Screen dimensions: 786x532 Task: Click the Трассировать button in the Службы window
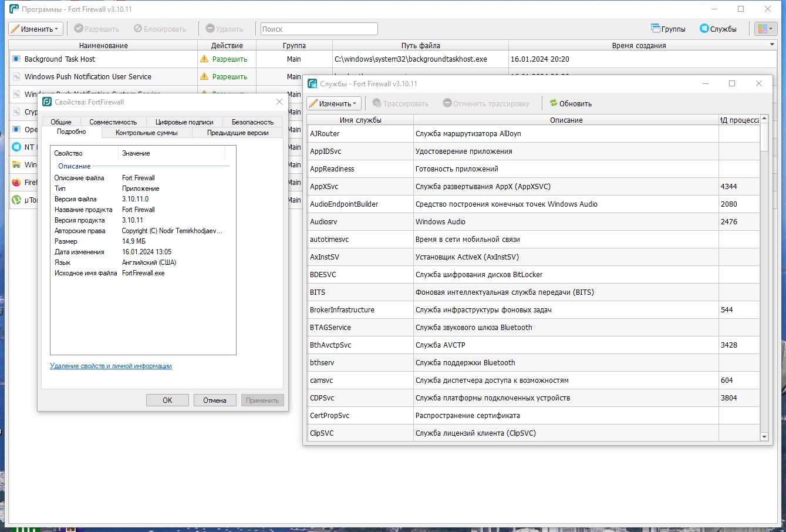400,103
